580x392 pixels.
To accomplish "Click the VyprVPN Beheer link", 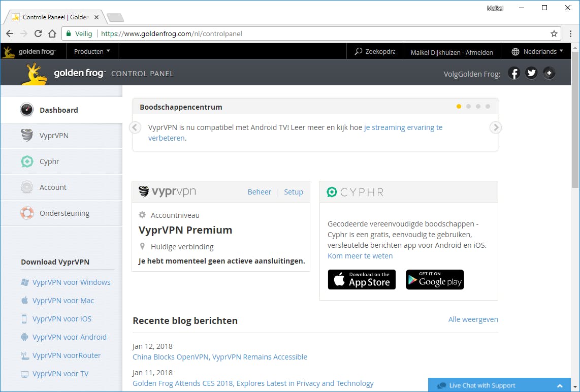I will [259, 192].
